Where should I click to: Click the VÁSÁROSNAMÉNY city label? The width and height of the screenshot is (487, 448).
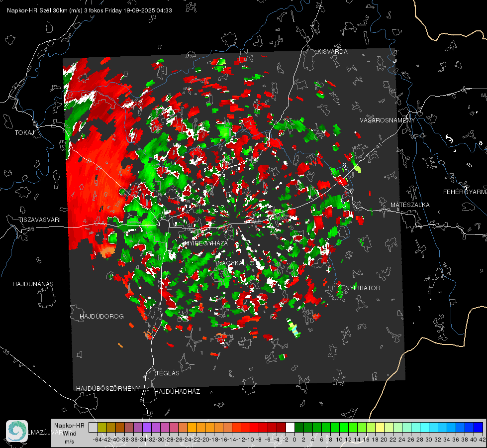(x=388, y=120)
